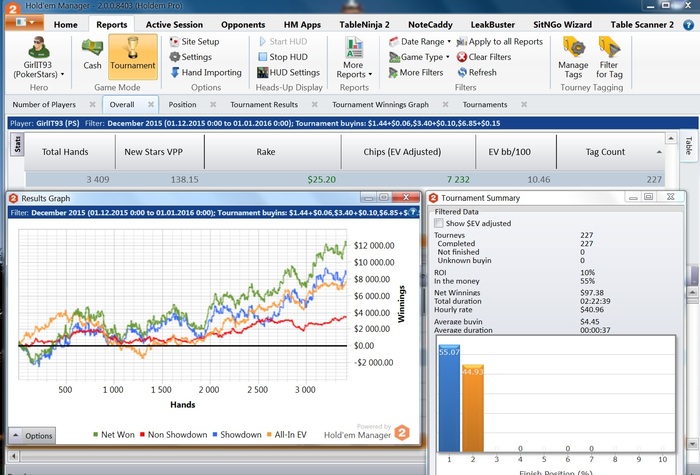Open Site Setup options
This screenshot has height=475, width=700.
coord(195,42)
